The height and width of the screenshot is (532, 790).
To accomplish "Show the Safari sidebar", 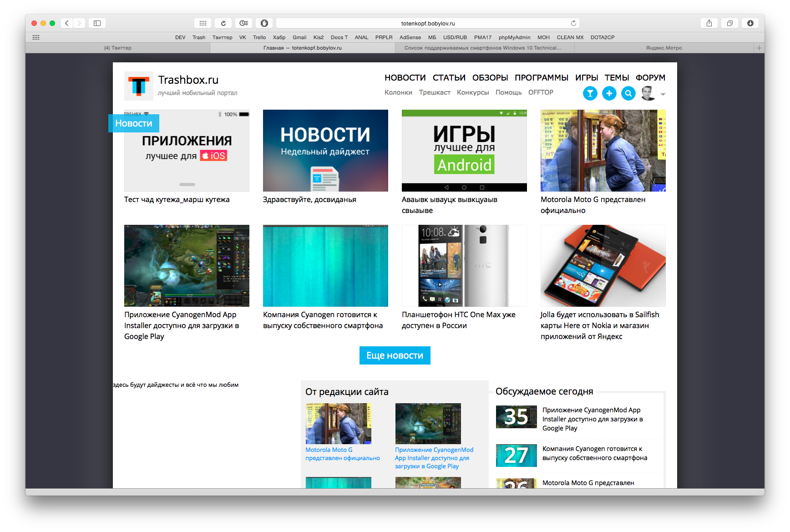I will pyautogui.click(x=97, y=23).
